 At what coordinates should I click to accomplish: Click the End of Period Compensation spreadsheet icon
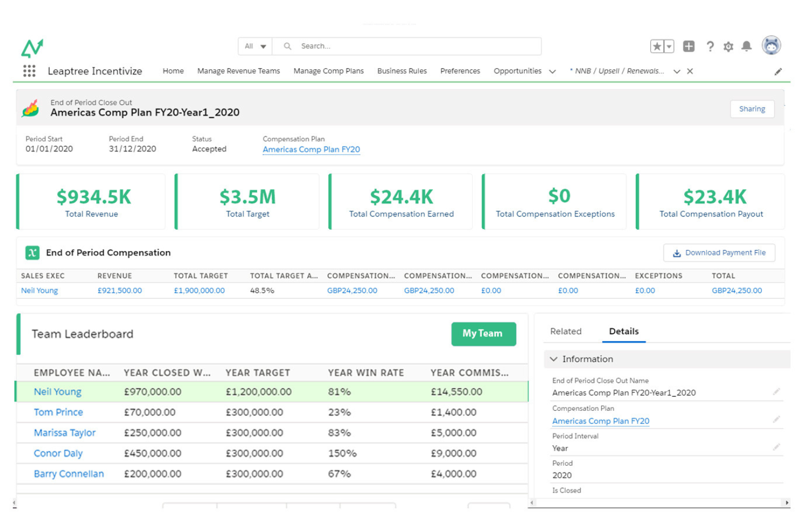32,252
